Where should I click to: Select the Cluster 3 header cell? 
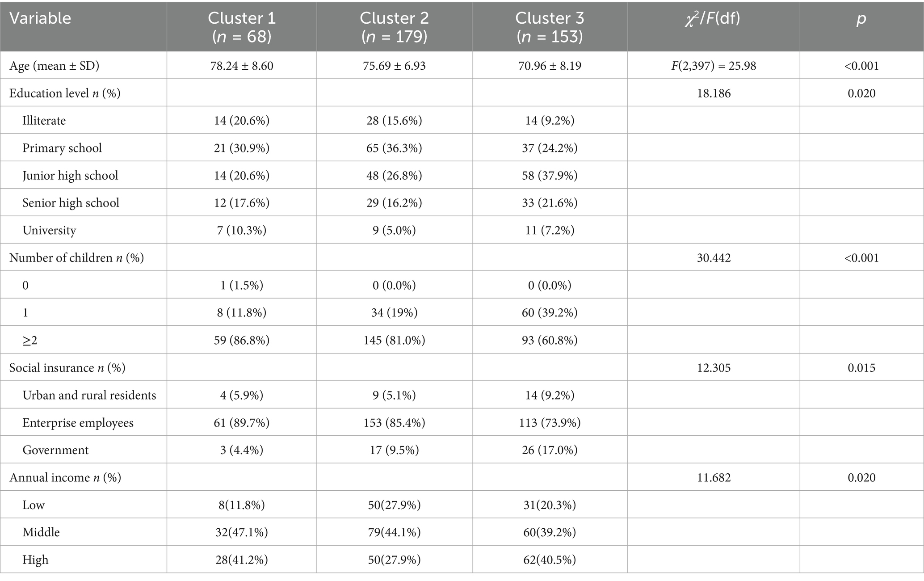550,27
